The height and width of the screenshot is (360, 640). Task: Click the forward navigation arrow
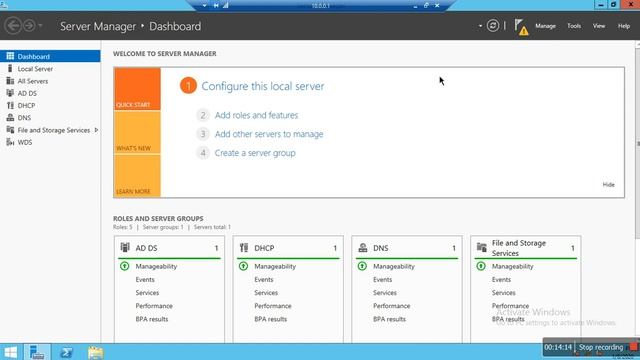[x=29, y=26]
